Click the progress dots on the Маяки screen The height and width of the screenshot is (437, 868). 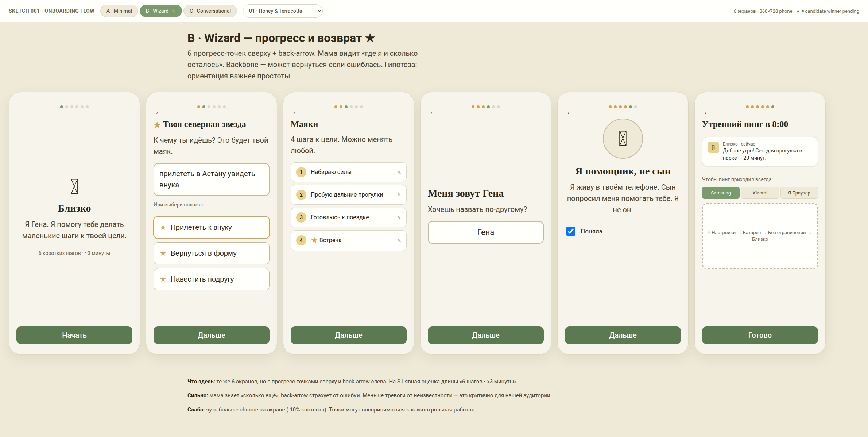[x=349, y=107]
